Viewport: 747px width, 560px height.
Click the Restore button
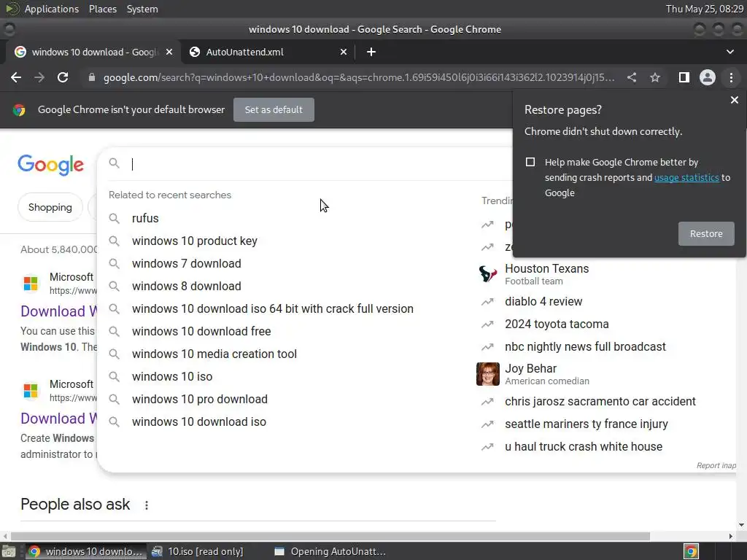(x=706, y=234)
